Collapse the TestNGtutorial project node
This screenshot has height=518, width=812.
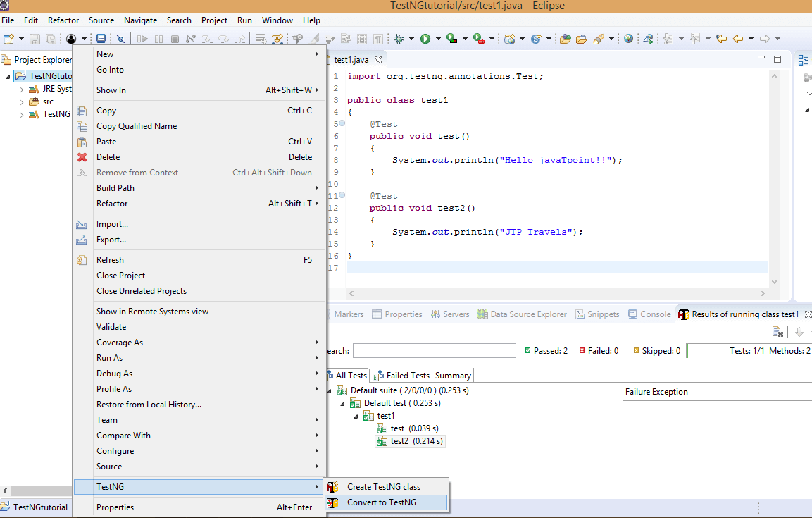8,77
